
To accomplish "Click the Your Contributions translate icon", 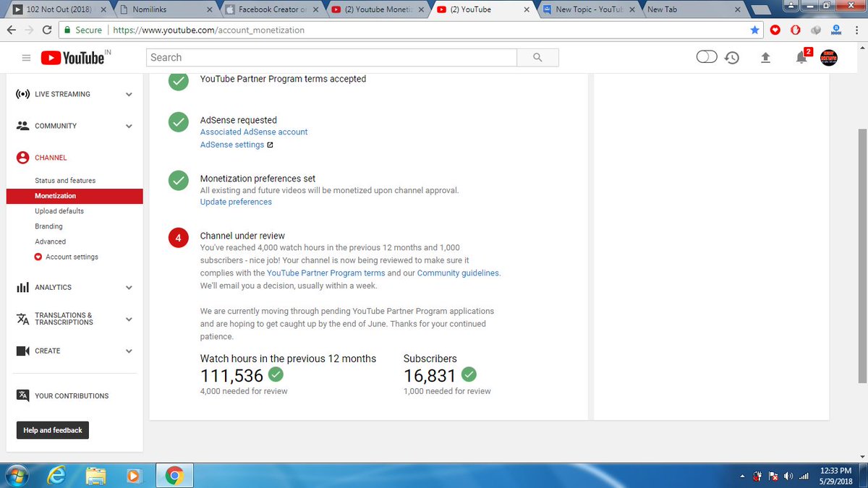I will click(x=22, y=395).
